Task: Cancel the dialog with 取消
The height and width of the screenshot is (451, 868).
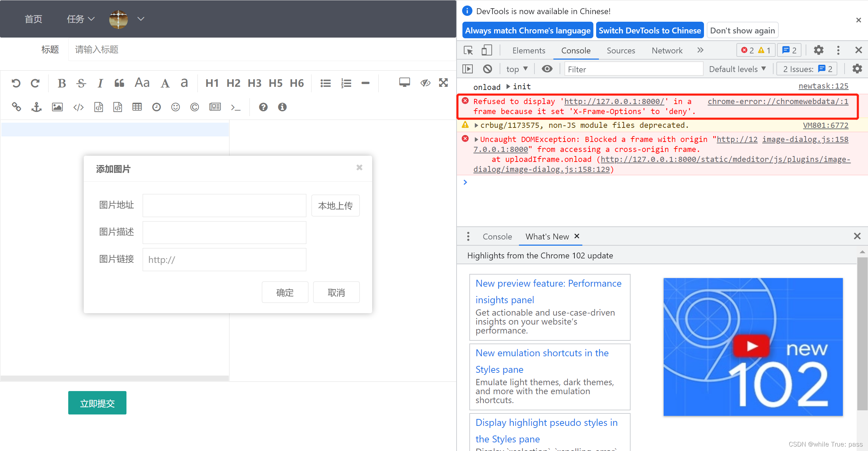Action: click(336, 293)
